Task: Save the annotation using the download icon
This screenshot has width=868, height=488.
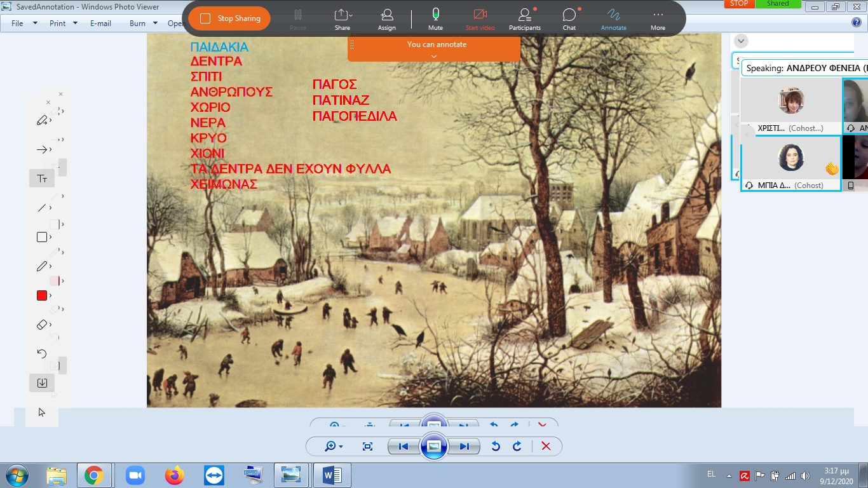Action: pos(42,383)
